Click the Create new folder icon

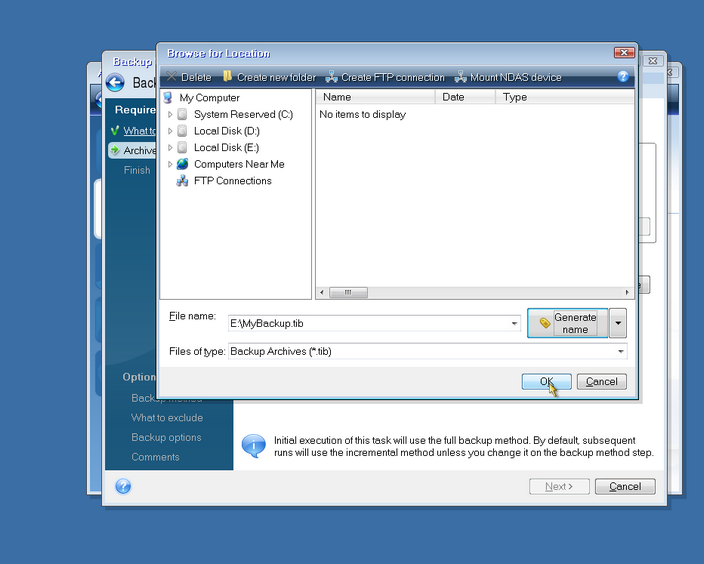pyautogui.click(x=228, y=76)
